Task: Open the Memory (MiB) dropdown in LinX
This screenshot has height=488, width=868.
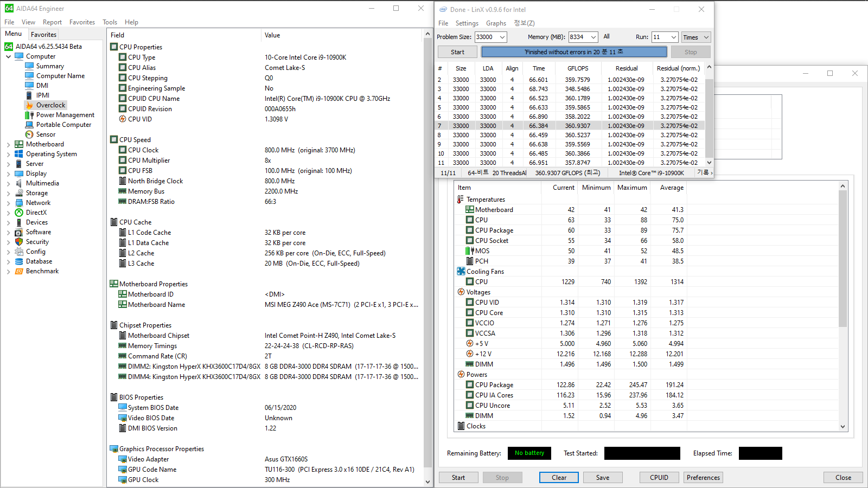Action: coord(593,37)
